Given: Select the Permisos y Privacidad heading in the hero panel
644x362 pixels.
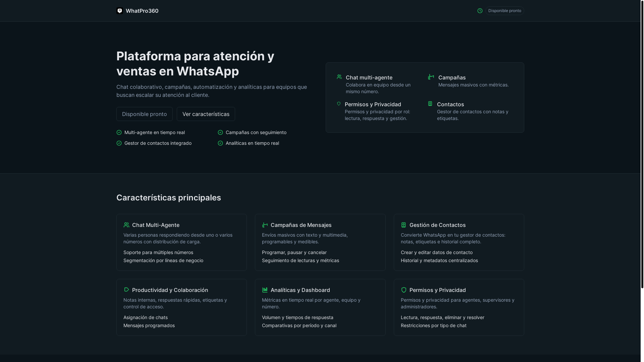Looking at the screenshot, I should [373, 104].
